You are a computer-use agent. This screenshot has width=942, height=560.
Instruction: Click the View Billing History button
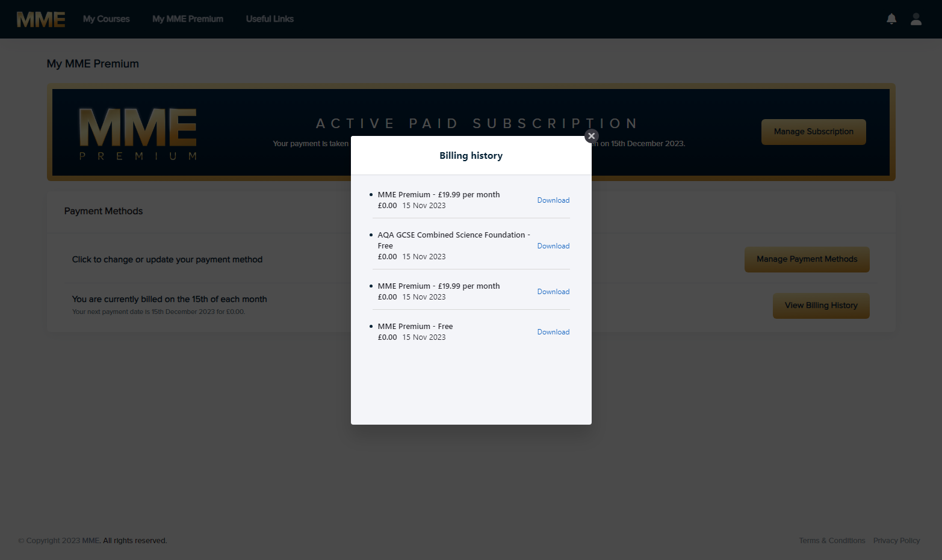point(821,306)
